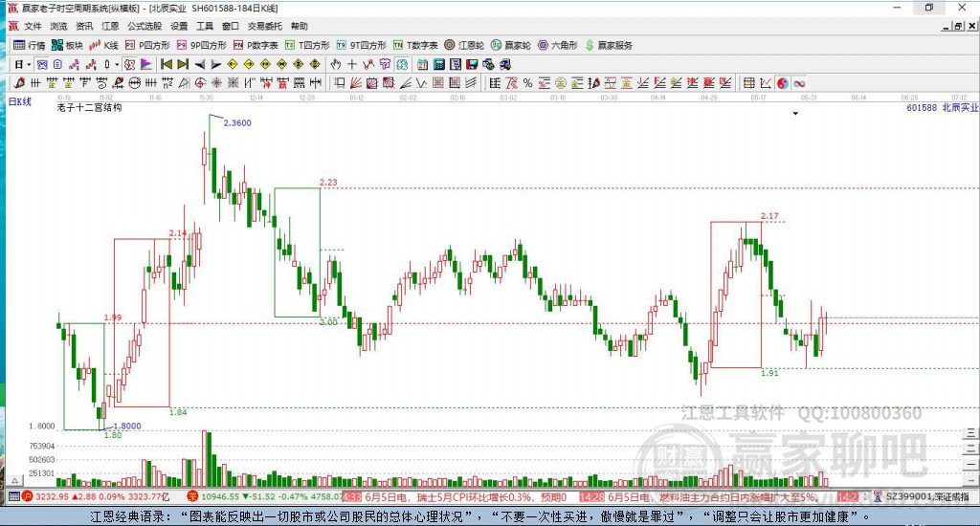Click the 板块 toolbar button
Image resolution: width=980 pixels, height=526 pixels.
(x=68, y=45)
